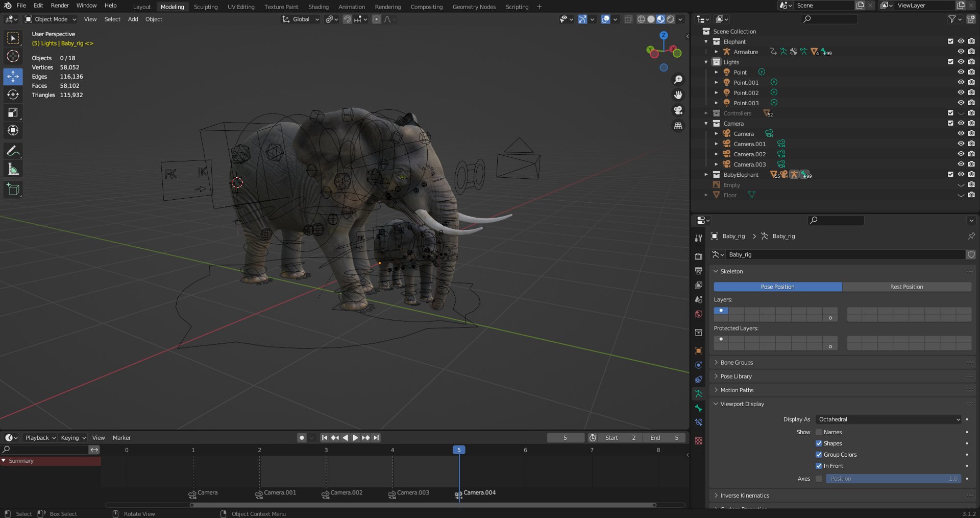Viewport: 980px width, 518px height.
Task: Switch to wireframe viewport shading
Action: click(641, 19)
